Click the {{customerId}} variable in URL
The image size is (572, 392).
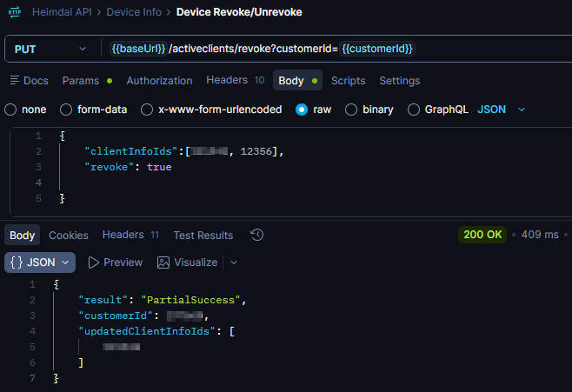pos(377,49)
